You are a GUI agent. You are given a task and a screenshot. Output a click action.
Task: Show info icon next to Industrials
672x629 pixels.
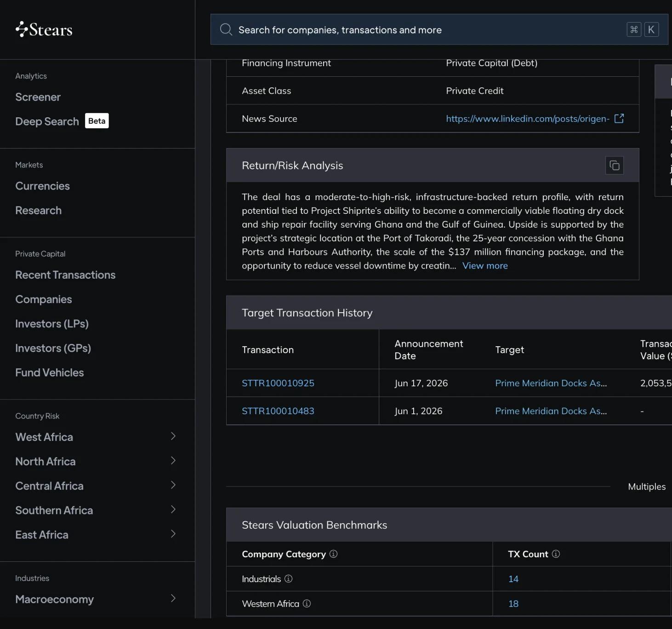click(288, 579)
